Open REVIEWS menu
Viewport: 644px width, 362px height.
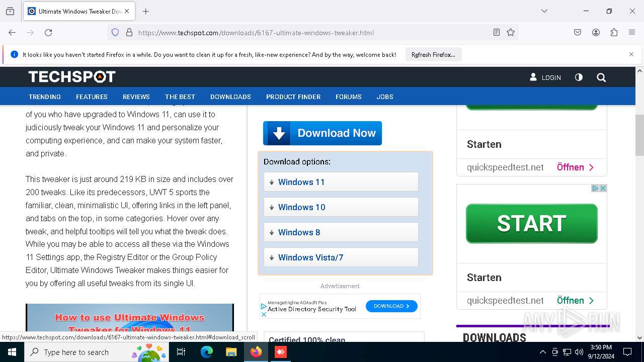[136, 97]
